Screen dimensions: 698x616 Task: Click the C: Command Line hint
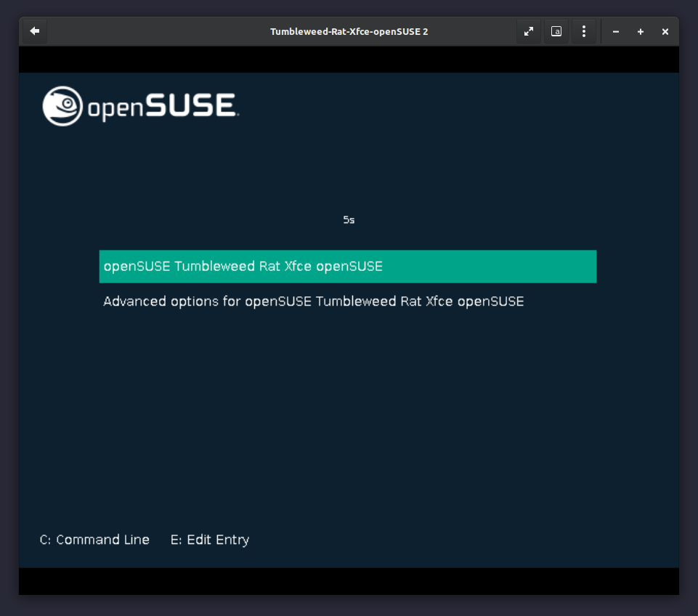point(94,540)
